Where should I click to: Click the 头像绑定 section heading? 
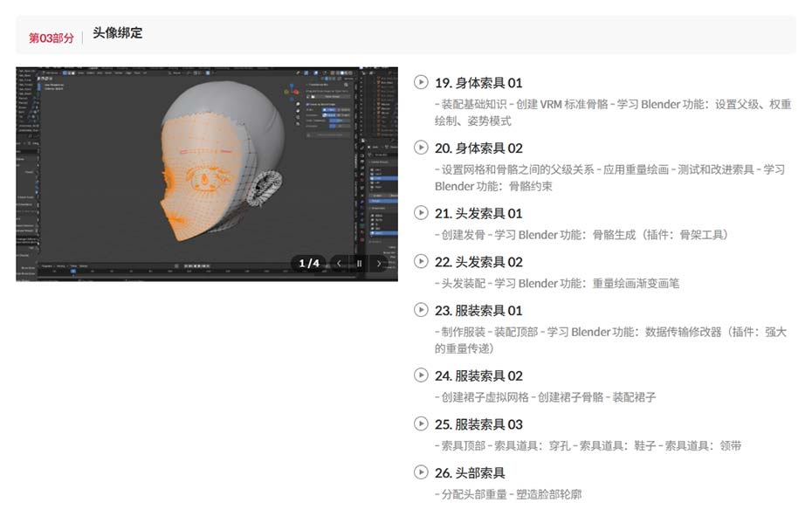118,32
